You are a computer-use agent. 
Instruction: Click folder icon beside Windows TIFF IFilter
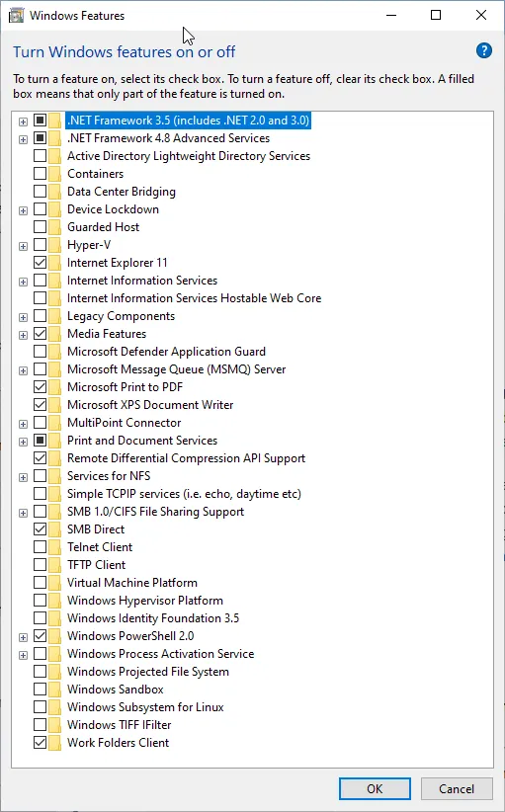coord(55,724)
